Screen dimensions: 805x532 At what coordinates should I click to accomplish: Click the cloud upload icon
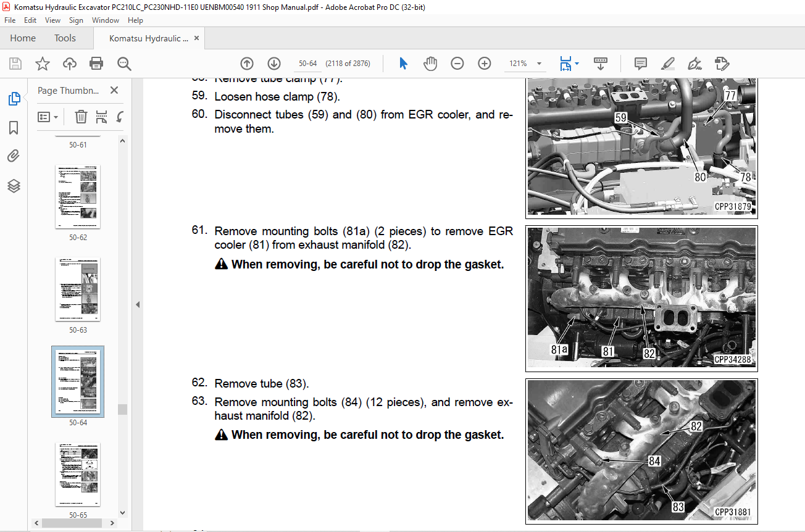70,64
